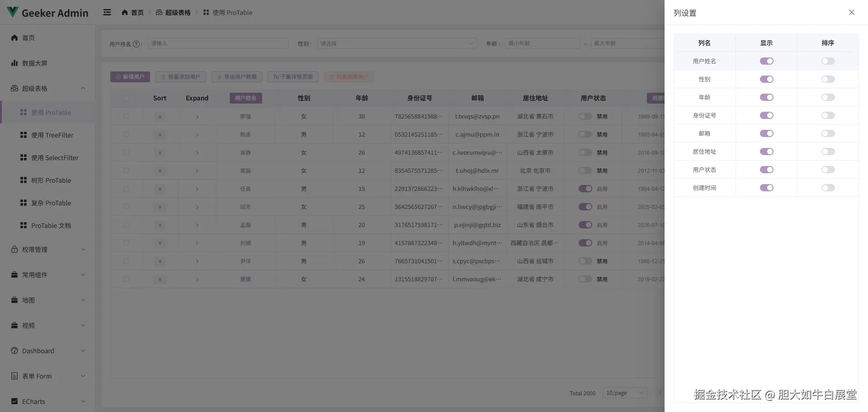
Task: Click the Dashboard icon in sidebar
Action: click(14, 350)
